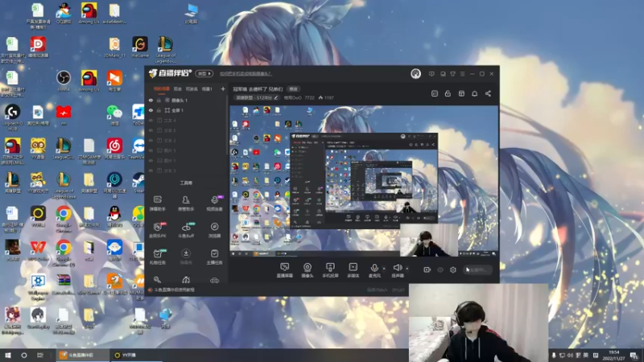This screenshot has width=644, height=362.
Task: Select the 全屏 1 layer row
Action: point(186,110)
